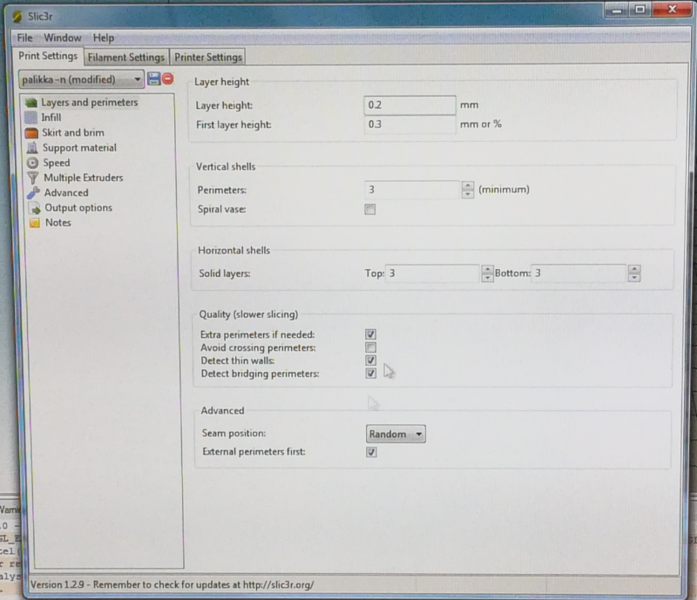The width and height of the screenshot is (697, 600).
Task: Switch to Filament Settings tab
Action: [126, 57]
